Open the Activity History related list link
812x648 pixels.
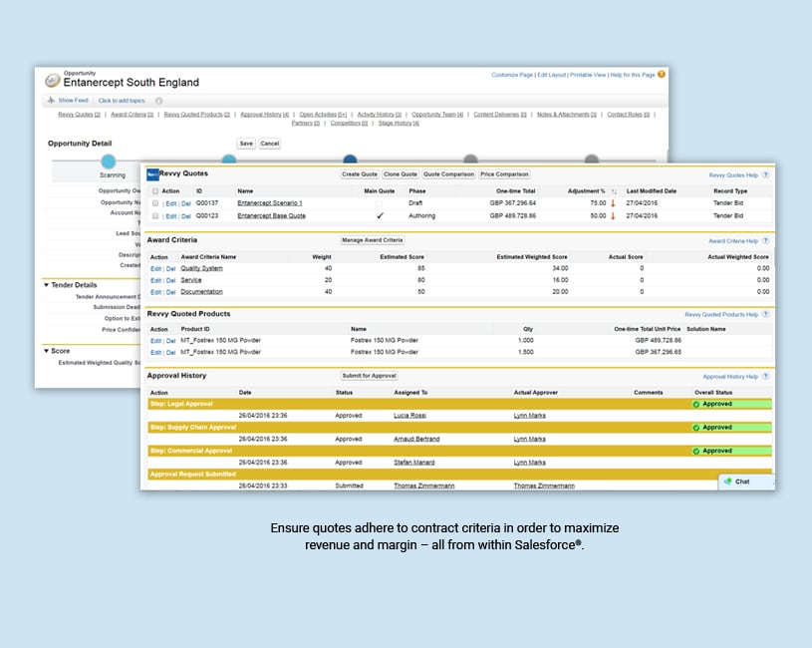380,115
